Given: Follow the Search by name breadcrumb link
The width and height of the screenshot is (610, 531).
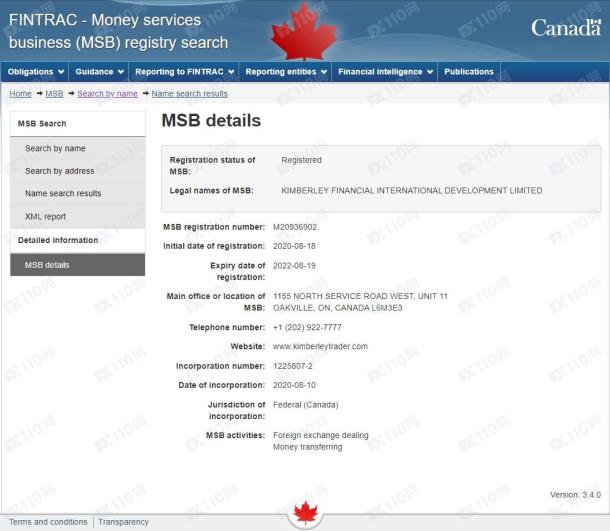Looking at the screenshot, I should tap(107, 94).
